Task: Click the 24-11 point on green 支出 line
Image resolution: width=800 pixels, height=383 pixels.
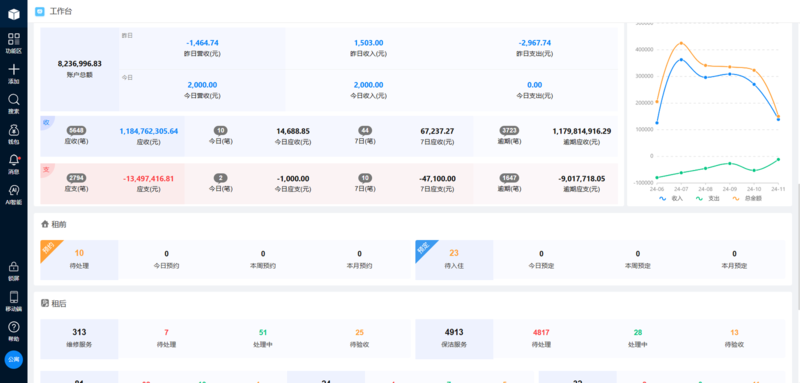Action: [778, 159]
